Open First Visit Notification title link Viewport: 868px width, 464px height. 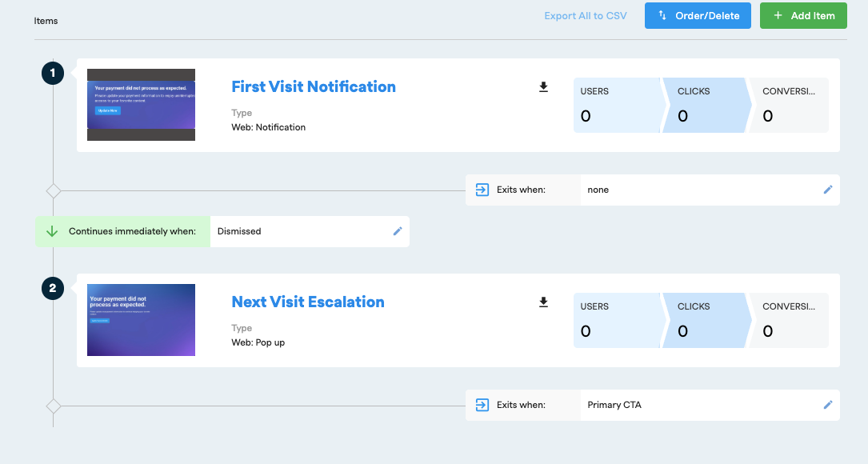click(x=314, y=86)
